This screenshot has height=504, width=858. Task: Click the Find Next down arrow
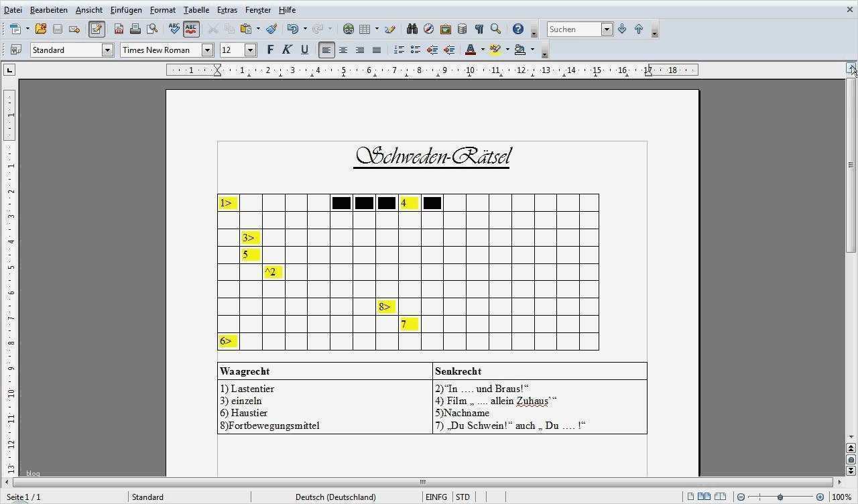coord(622,29)
